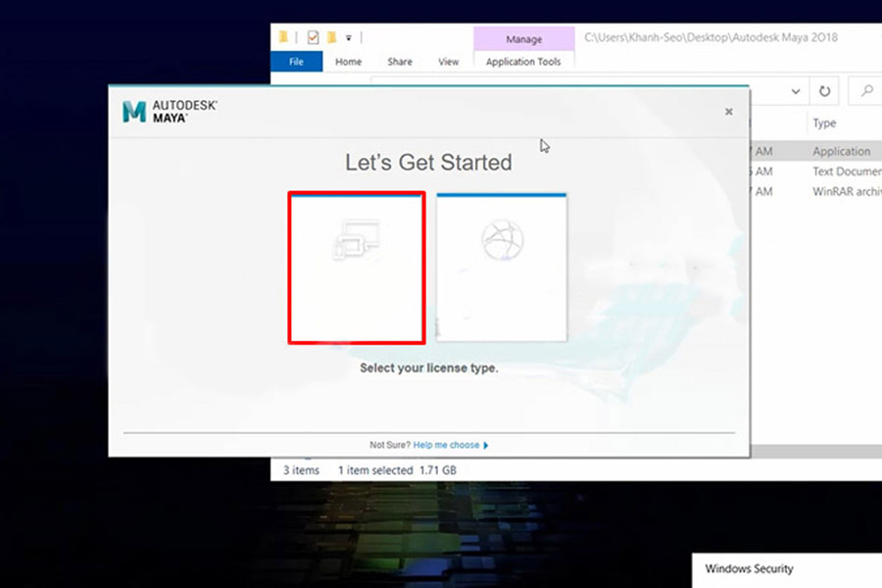Select the row with type 'Application'
The width and height of the screenshot is (882, 588).
(815, 151)
